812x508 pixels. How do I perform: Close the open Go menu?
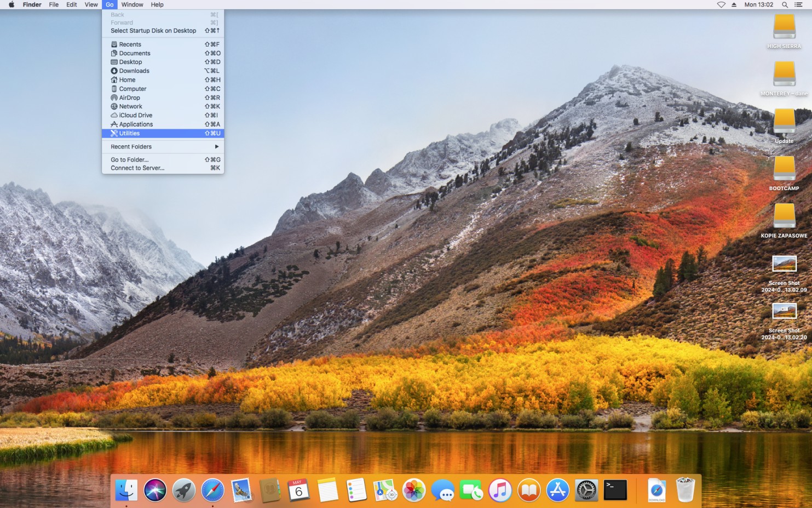tap(110, 4)
